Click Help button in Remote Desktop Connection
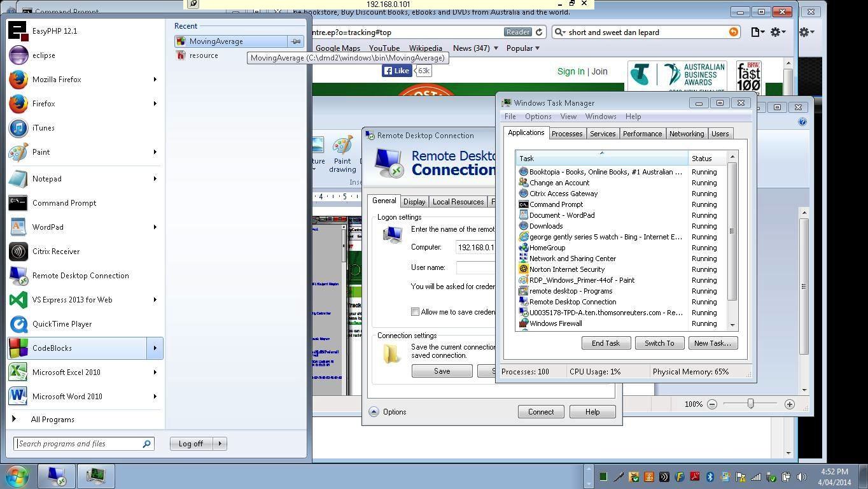The height and width of the screenshot is (489, 868). (592, 412)
